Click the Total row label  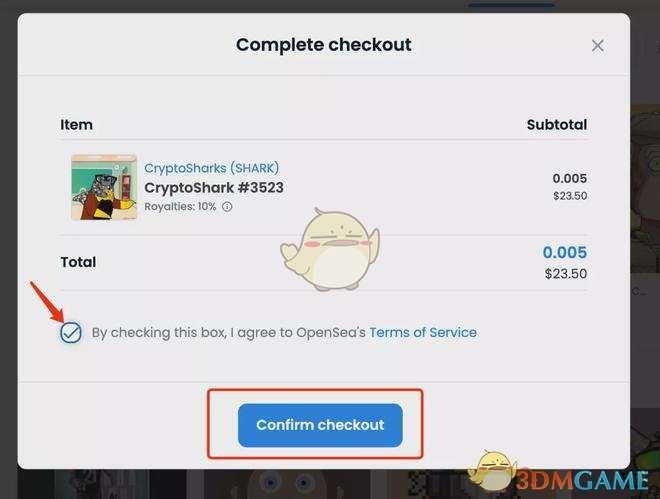pos(78,262)
